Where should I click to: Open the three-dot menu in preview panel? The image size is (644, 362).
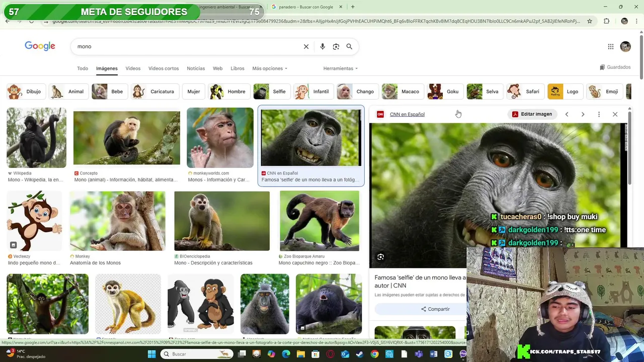click(599, 114)
